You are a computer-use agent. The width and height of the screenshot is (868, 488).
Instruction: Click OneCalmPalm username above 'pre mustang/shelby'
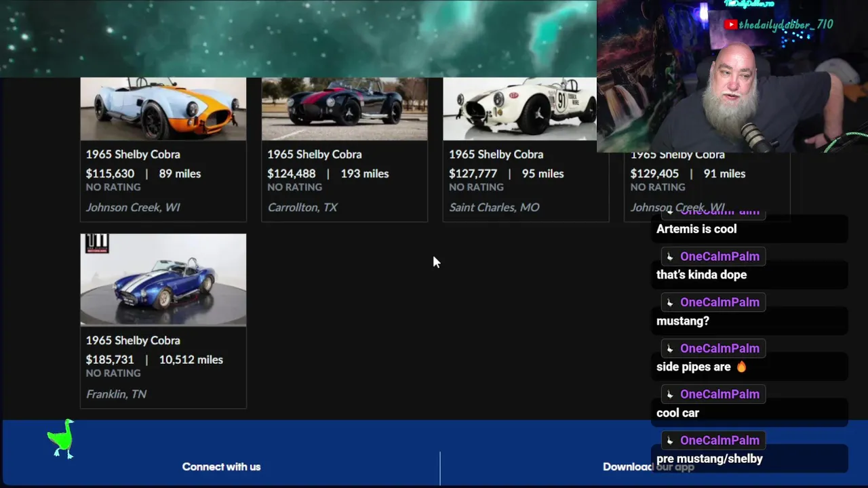[719, 441]
